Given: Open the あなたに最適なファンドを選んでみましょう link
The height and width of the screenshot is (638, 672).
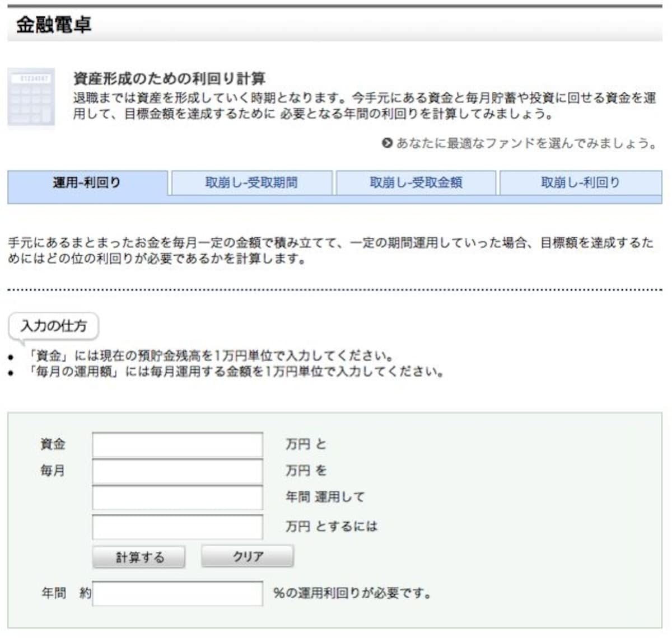Looking at the screenshot, I should pyautogui.click(x=526, y=143).
